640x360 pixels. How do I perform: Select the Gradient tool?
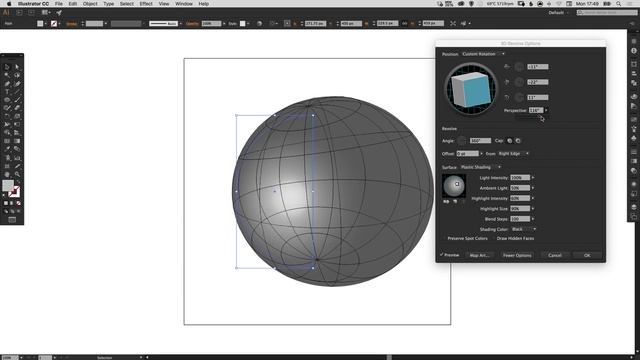click(17, 141)
